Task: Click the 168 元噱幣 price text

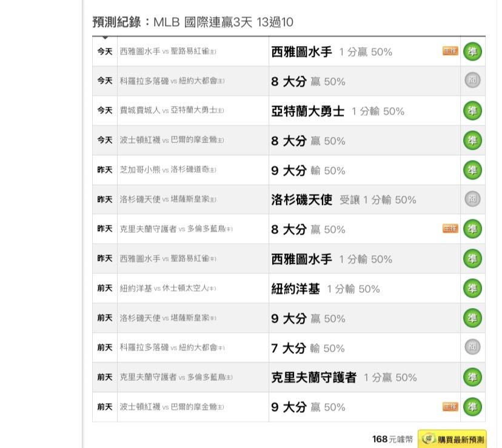Action: (x=392, y=439)
